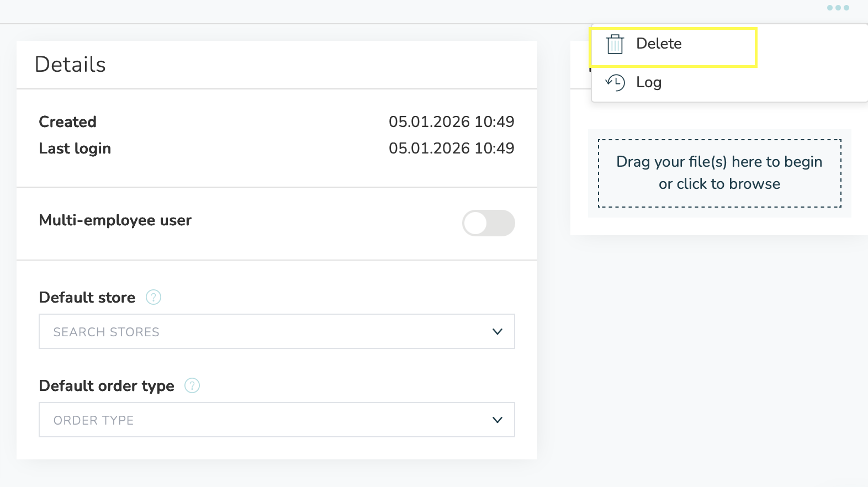Click the Multi-employee user label

pyautogui.click(x=115, y=220)
